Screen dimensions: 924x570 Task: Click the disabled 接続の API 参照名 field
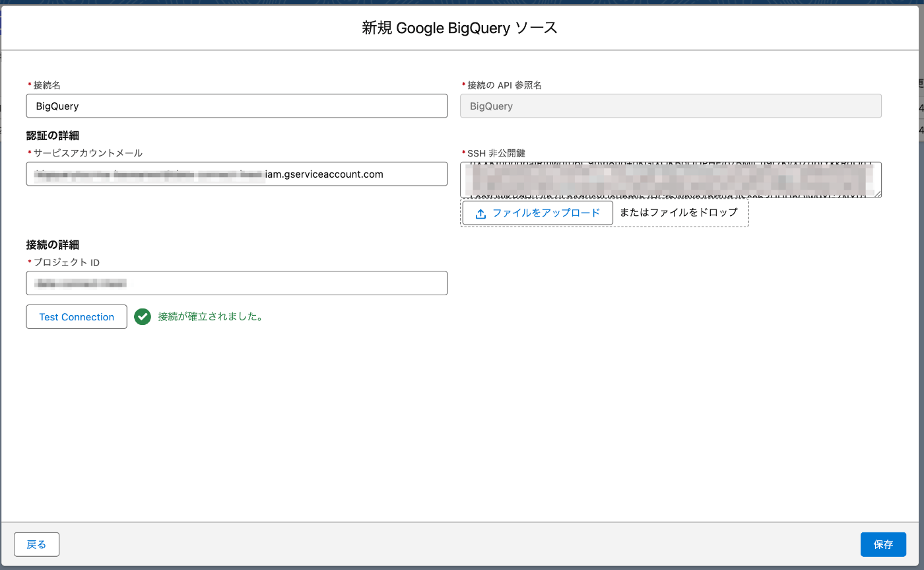pos(671,106)
